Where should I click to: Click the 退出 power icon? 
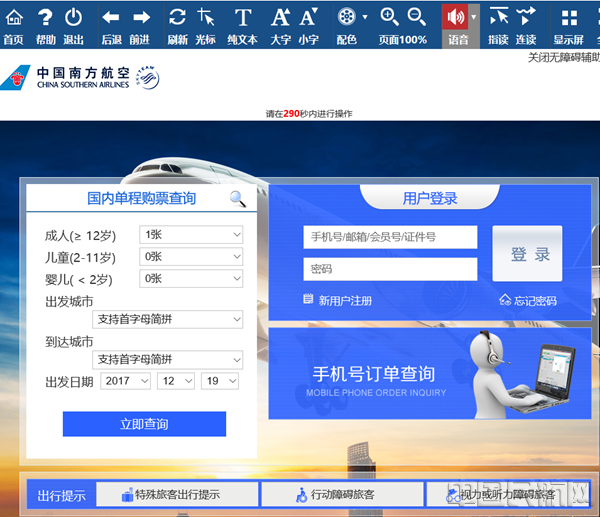pos(73,18)
